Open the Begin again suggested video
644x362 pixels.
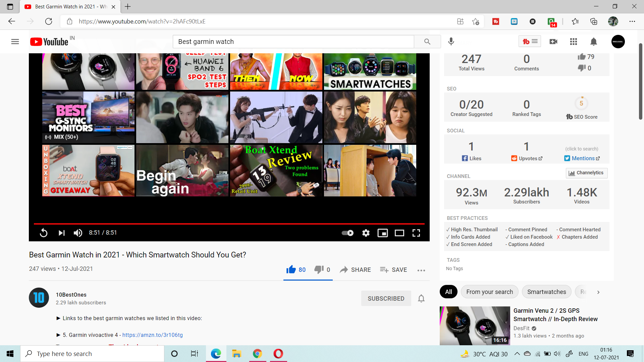(x=182, y=171)
